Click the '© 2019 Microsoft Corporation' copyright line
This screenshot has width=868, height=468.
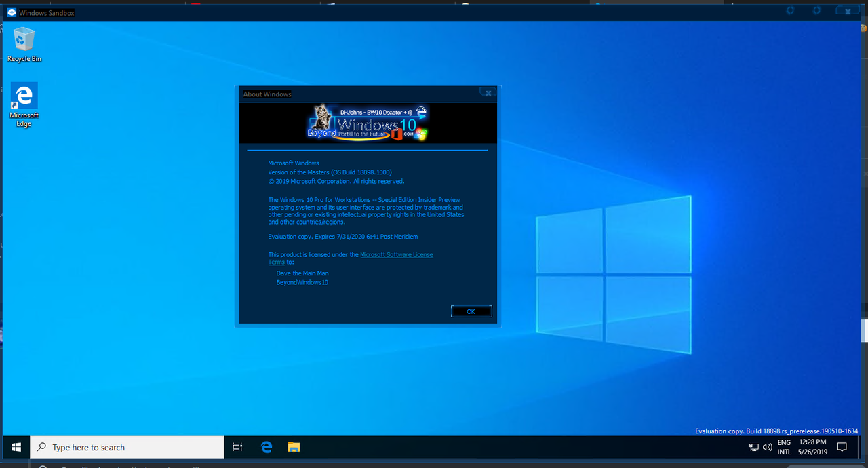coord(336,182)
